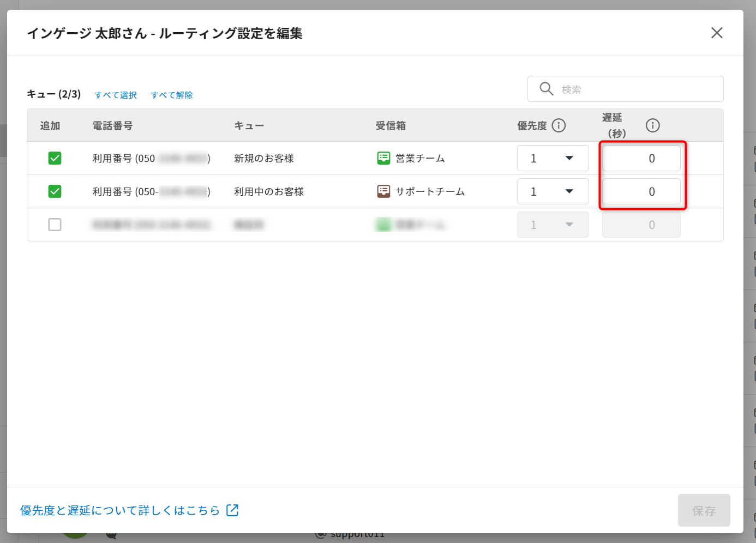This screenshot has height=543, width=756.
Task: Close the routing settings dialog
Action: [717, 33]
